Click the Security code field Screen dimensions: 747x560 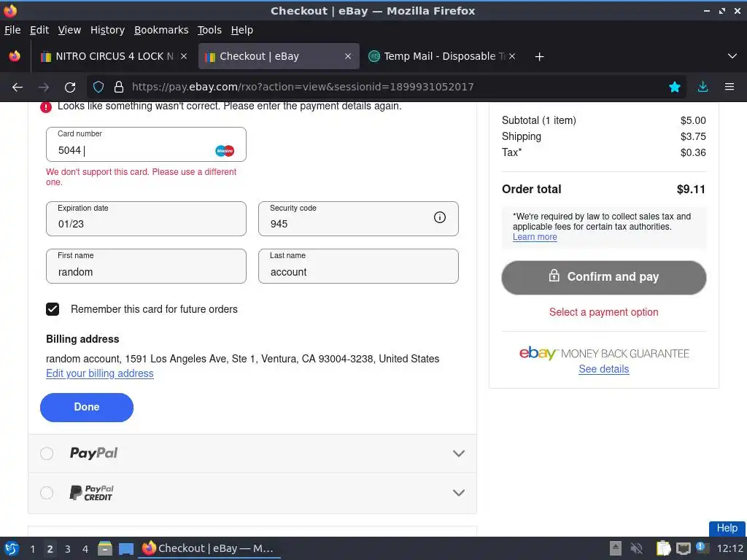click(358, 219)
